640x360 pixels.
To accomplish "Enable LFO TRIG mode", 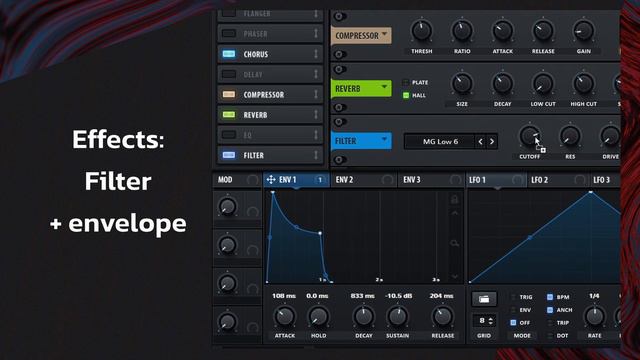I will click(513, 297).
